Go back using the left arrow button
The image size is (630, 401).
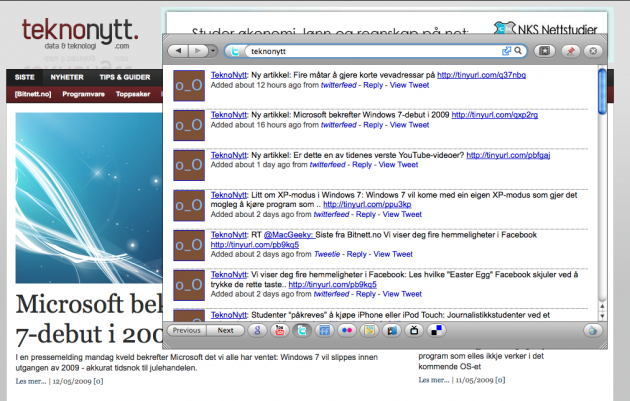pyautogui.click(x=178, y=51)
